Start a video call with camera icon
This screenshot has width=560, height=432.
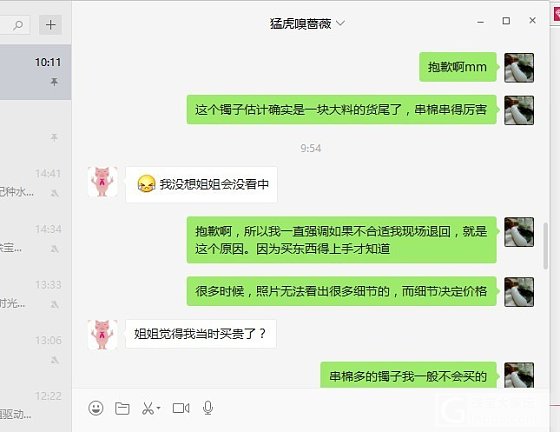click(181, 408)
